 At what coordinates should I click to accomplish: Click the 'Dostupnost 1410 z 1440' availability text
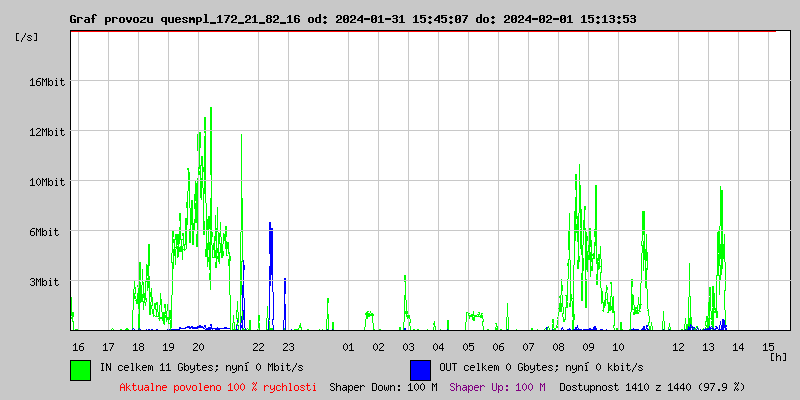point(652,387)
